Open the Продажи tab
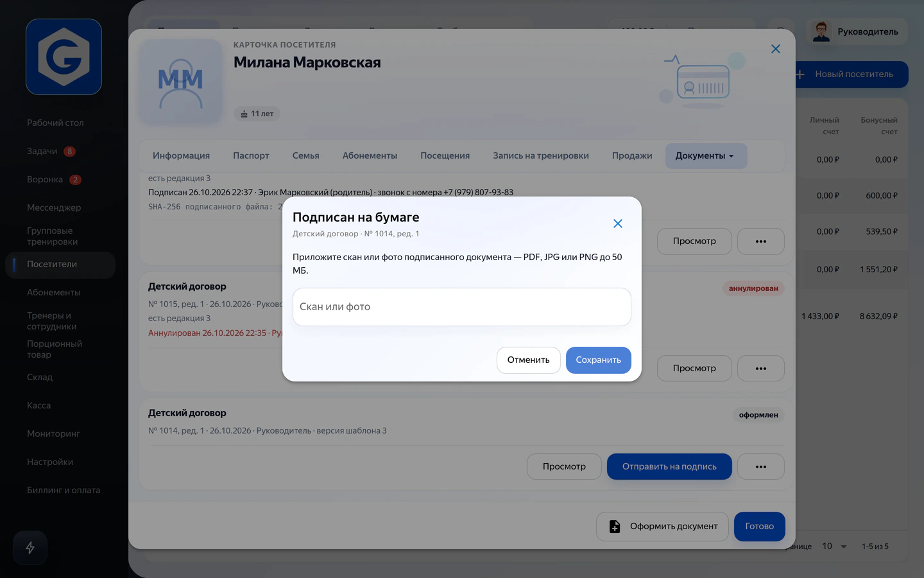The image size is (924, 578). [x=632, y=156]
